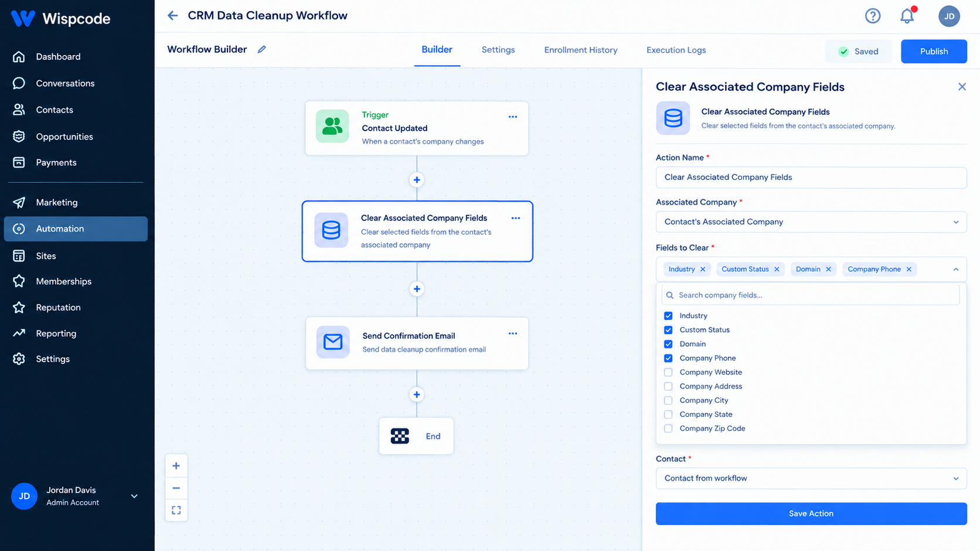Switch to the Settings tab
Screen dimensions: 980x551
point(498,50)
